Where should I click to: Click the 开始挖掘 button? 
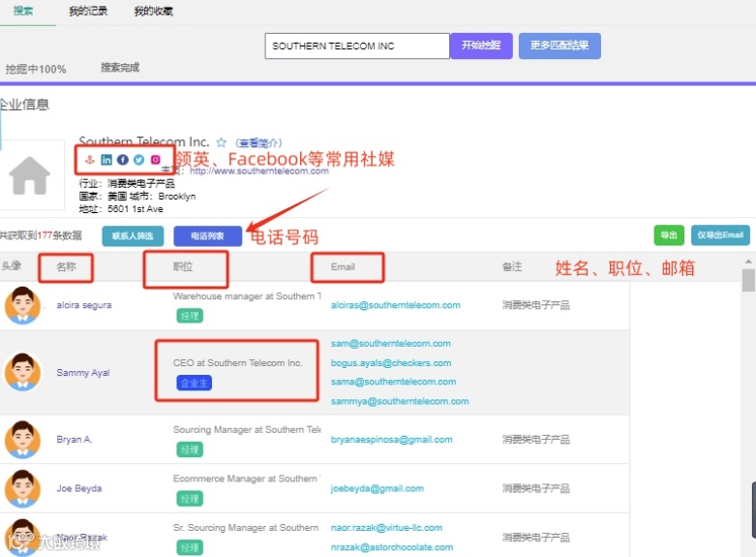pos(481,46)
